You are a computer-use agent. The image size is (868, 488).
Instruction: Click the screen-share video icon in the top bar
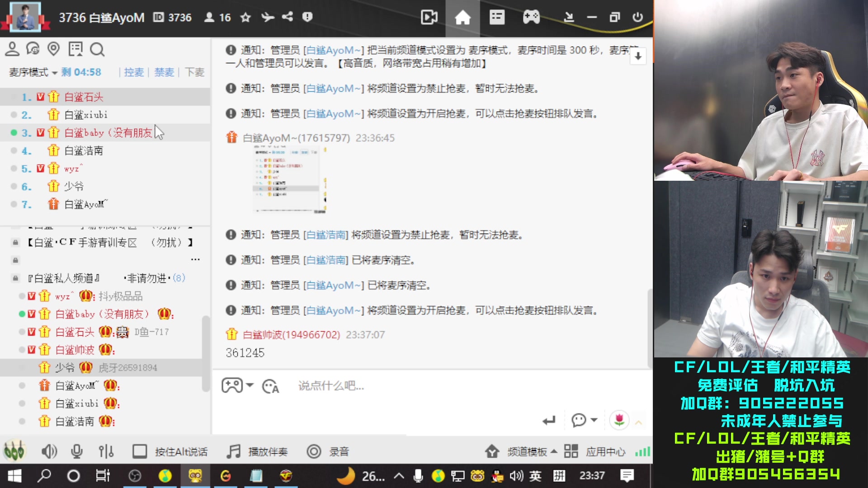point(429,17)
